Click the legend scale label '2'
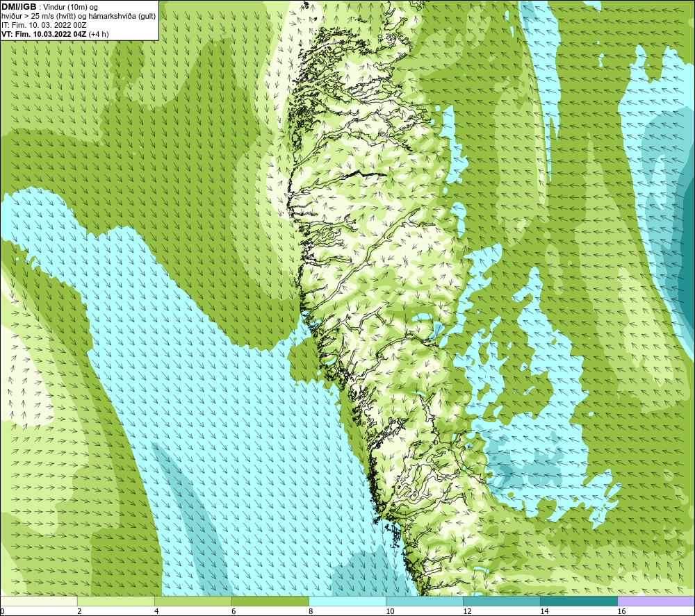The height and width of the screenshot is (616, 695). coord(79,611)
